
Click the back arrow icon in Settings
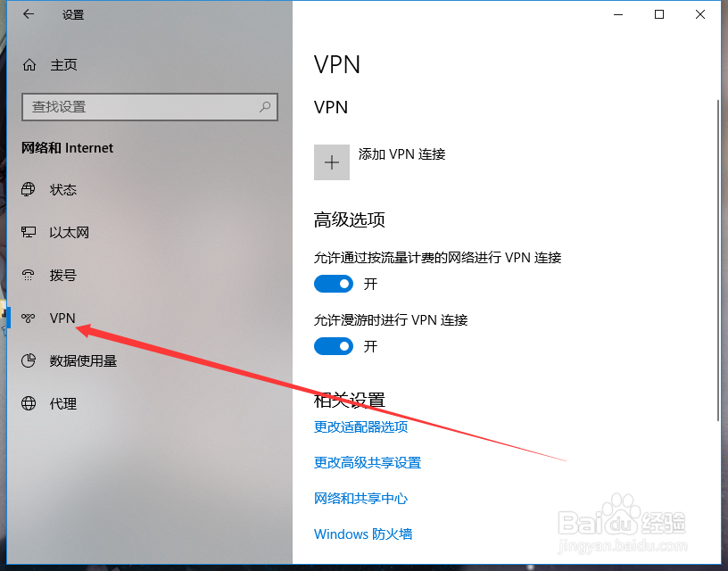(29, 14)
